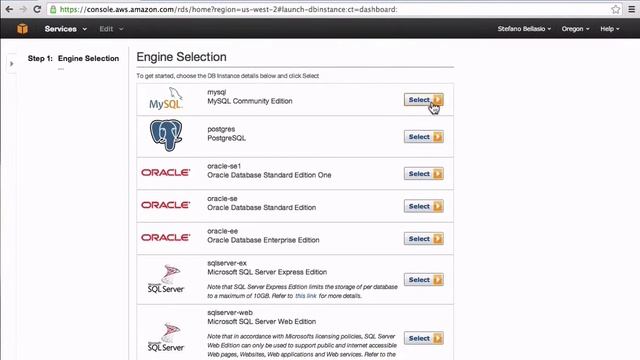The height and width of the screenshot is (360, 640).
Task: Open the Stefano Bellasio account menu
Action: pos(524,29)
